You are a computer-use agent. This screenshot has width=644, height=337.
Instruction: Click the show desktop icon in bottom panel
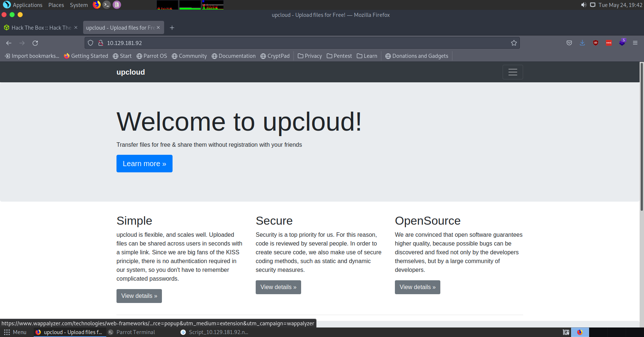pos(566,332)
